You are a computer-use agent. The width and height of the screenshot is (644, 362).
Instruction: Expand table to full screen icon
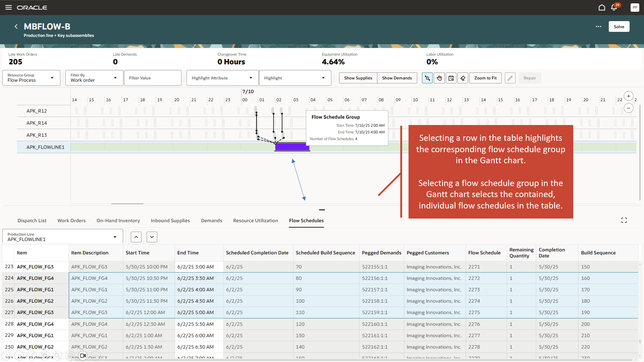tap(624, 220)
